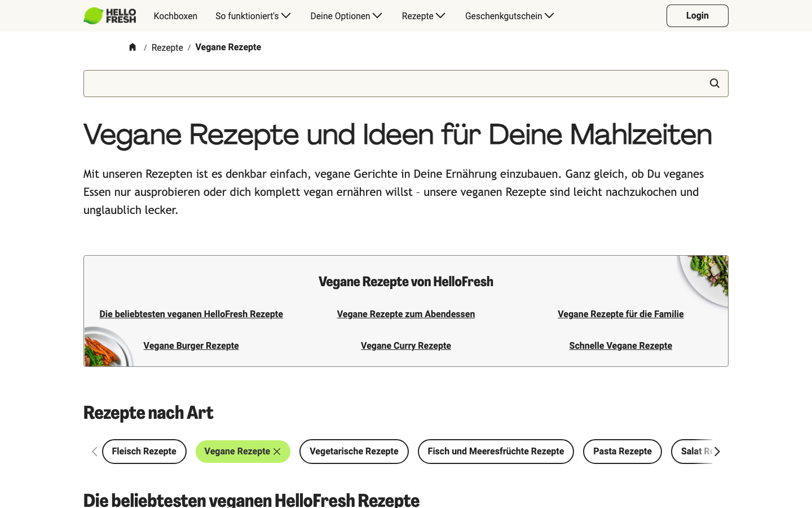Open Vegane Rezepte für die Familie link
Image resolution: width=812 pixels, height=508 pixels.
point(621,314)
